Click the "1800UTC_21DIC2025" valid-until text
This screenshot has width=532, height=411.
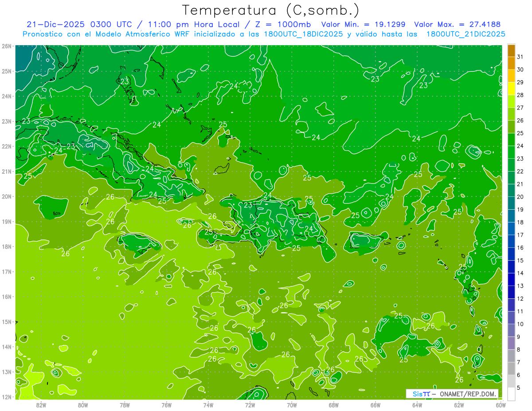(465, 34)
